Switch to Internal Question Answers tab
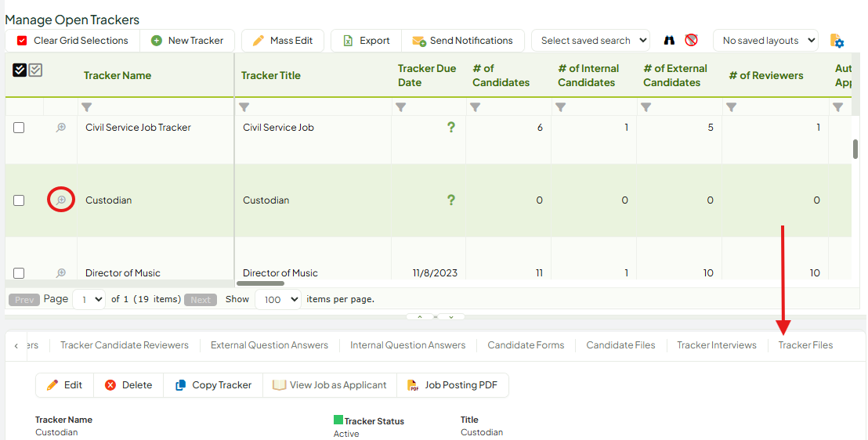 [408, 345]
